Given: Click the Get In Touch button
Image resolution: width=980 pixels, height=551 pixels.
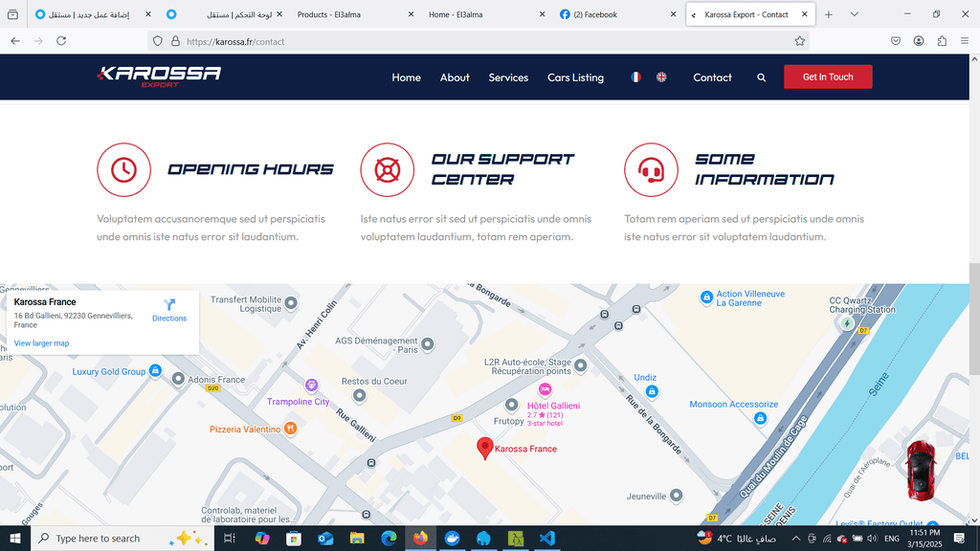Looking at the screenshot, I should tap(828, 77).
